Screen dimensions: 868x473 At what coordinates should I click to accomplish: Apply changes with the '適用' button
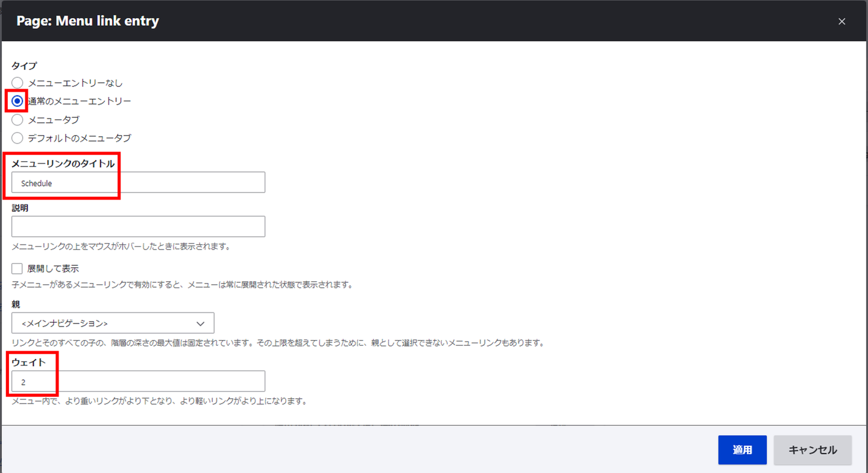point(742,450)
